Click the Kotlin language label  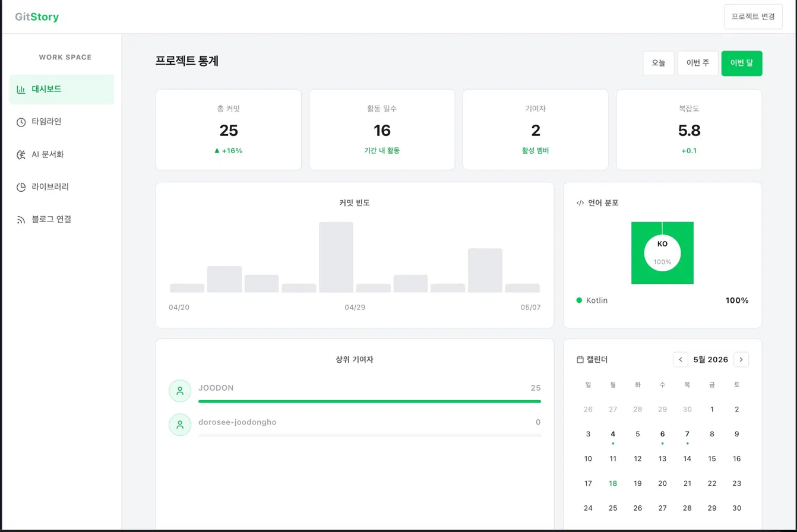597,300
